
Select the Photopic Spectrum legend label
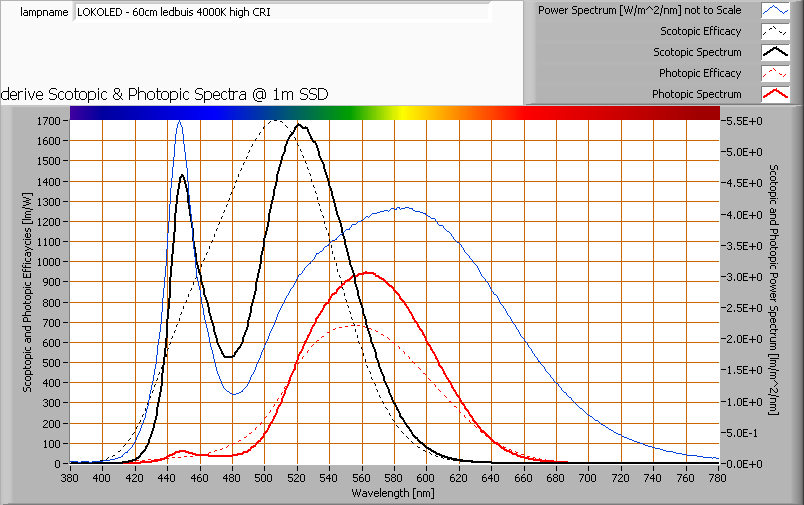pos(696,94)
